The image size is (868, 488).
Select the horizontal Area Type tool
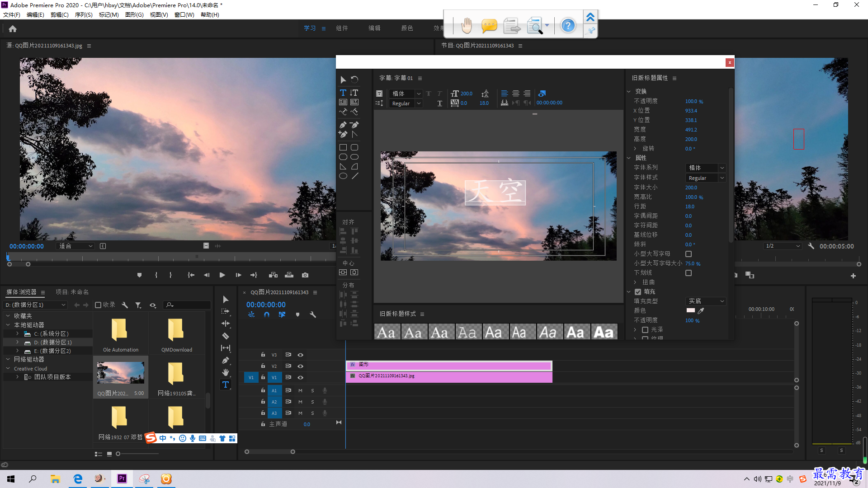pos(343,102)
